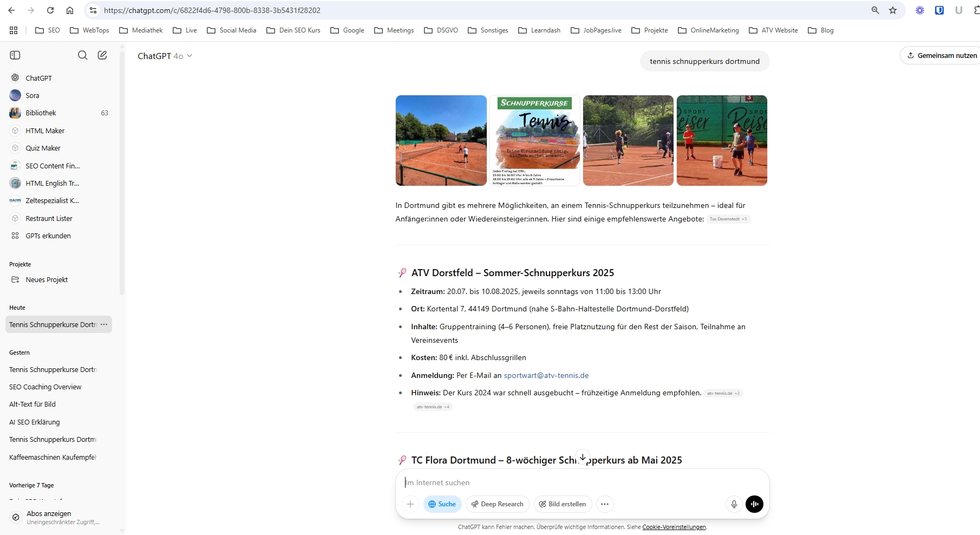The height and width of the screenshot is (535, 980).
Task: Toggle Deep Research mode
Action: [497, 504]
